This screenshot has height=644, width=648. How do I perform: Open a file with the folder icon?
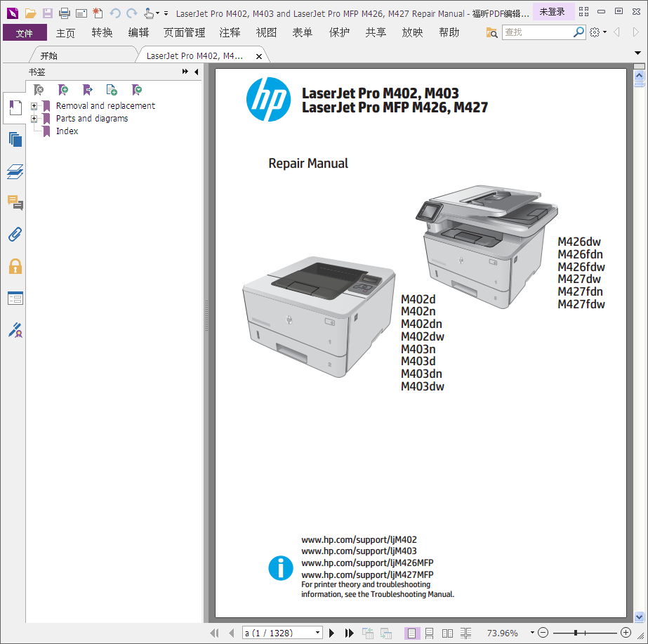point(31,13)
